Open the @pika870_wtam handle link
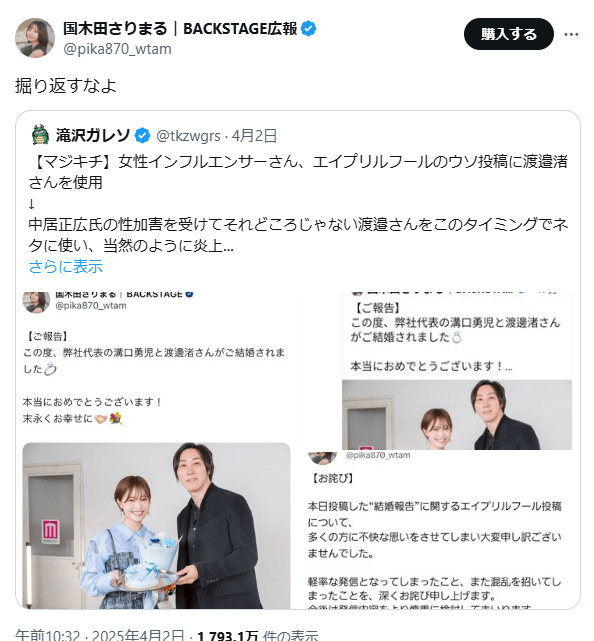 (x=117, y=49)
